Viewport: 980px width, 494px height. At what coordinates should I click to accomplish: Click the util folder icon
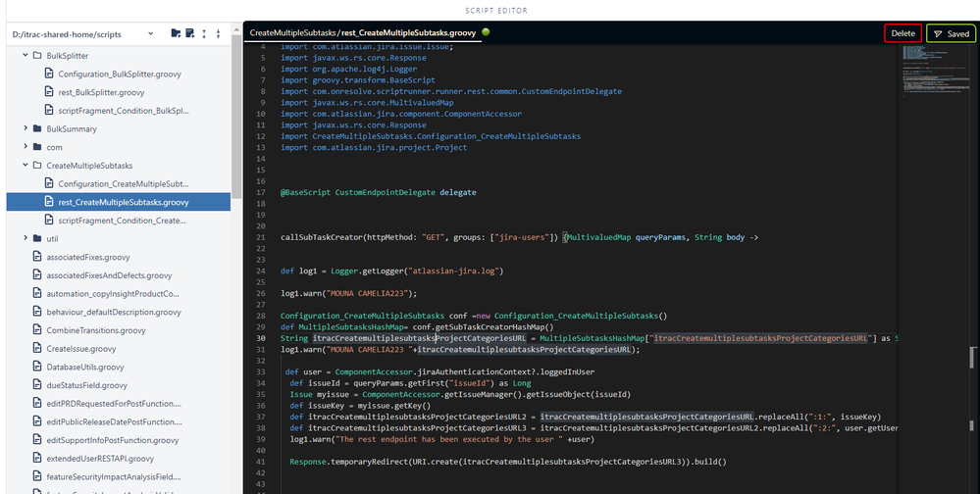click(x=37, y=238)
